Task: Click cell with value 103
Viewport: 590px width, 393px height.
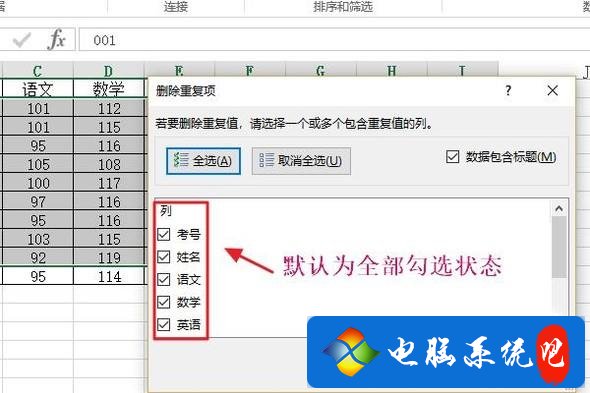Action: click(x=38, y=239)
